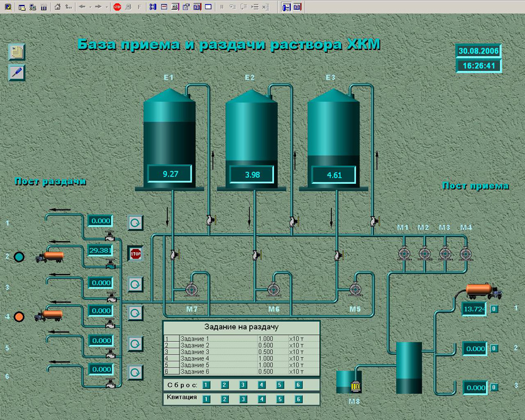Click the valve on E1 return pipe

(x=210, y=220)
